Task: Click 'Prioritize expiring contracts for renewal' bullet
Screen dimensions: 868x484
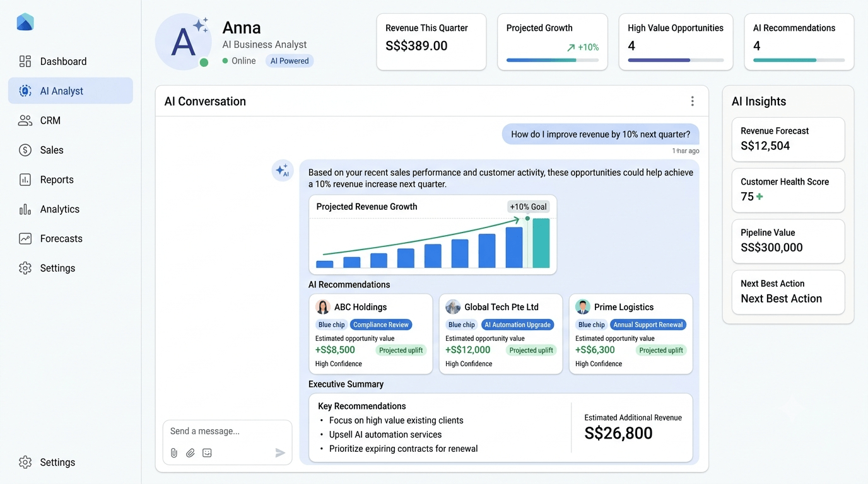Action: click(404, 449)
